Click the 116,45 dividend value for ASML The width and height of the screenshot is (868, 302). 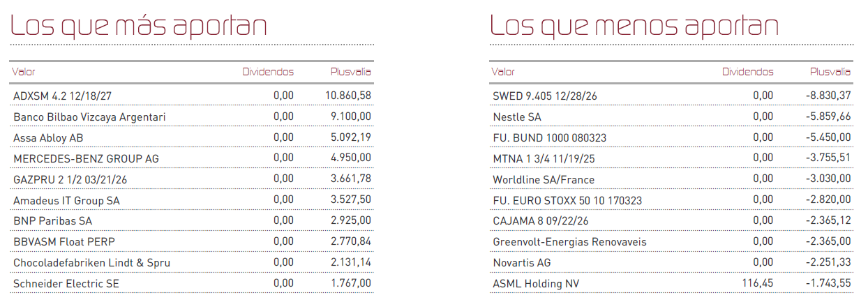[x=758, y=284]
